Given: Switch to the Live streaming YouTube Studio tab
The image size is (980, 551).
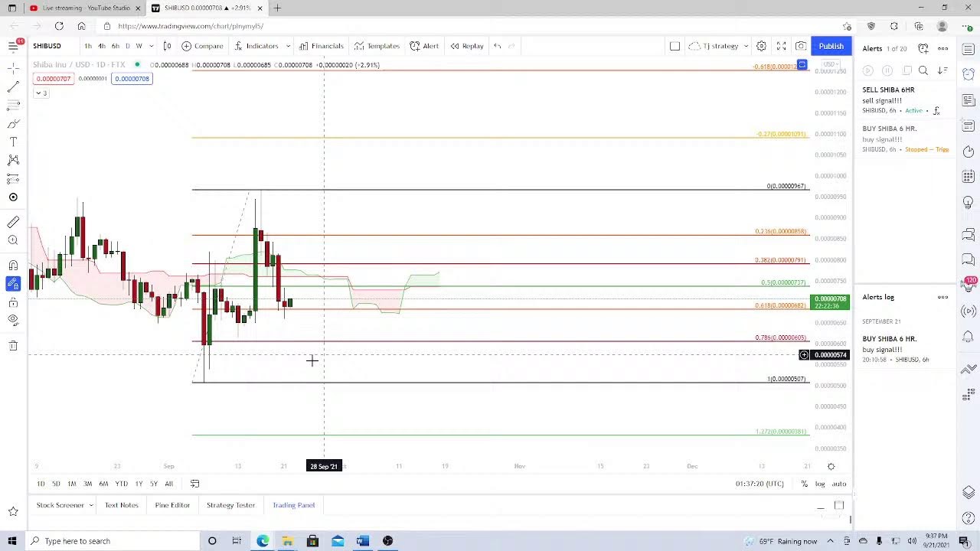Looking at the screenshot, I should point(86,8).
